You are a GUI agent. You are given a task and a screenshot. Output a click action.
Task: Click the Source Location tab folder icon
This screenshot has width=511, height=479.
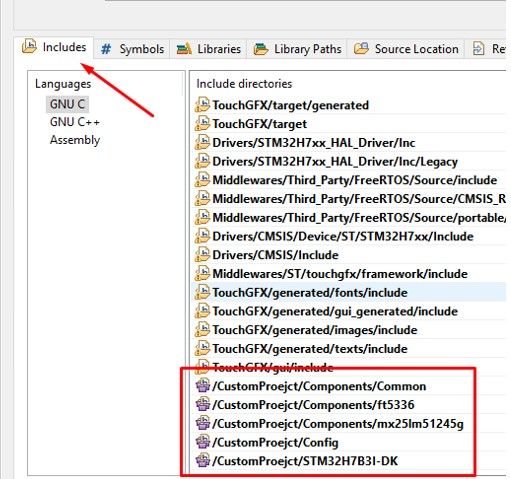coord(361,49)
